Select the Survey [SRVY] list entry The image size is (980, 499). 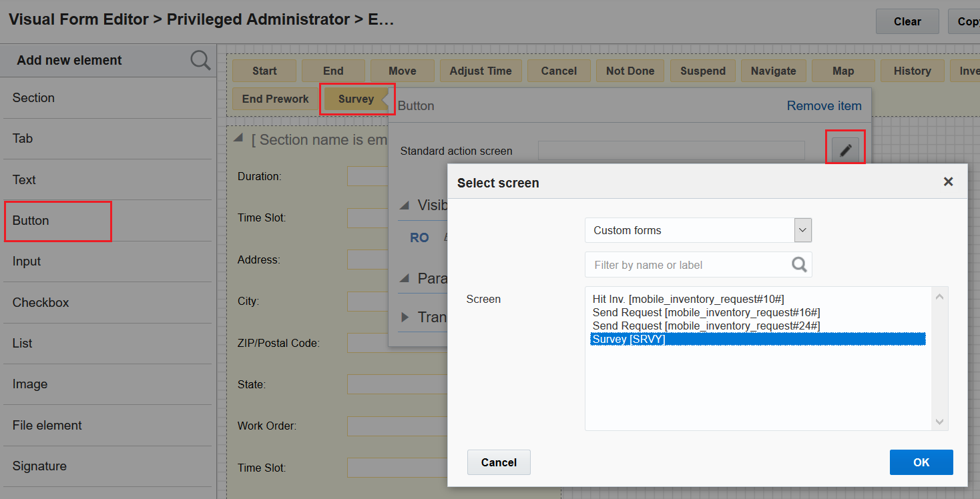(x=629, y=339)
